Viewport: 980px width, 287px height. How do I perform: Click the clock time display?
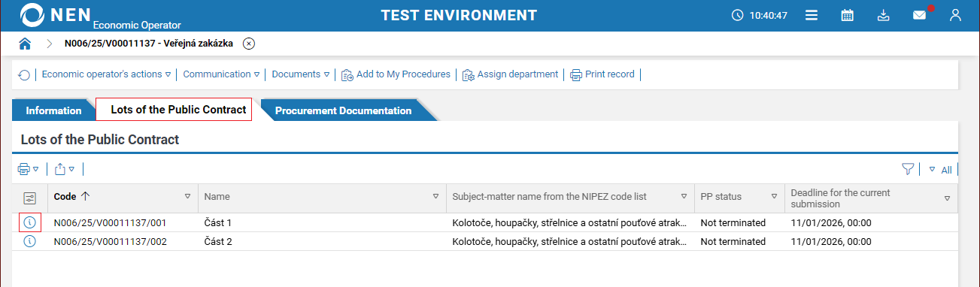(760, 15)
